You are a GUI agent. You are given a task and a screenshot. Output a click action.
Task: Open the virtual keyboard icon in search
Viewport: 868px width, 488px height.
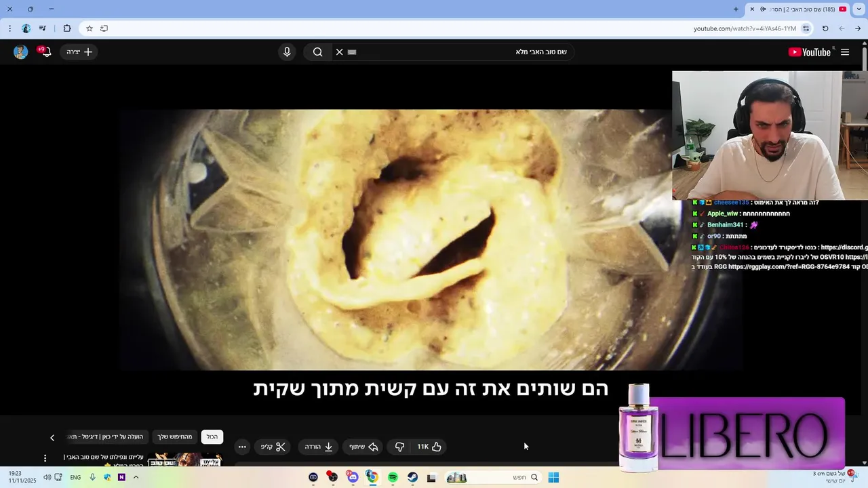(352, 52)
